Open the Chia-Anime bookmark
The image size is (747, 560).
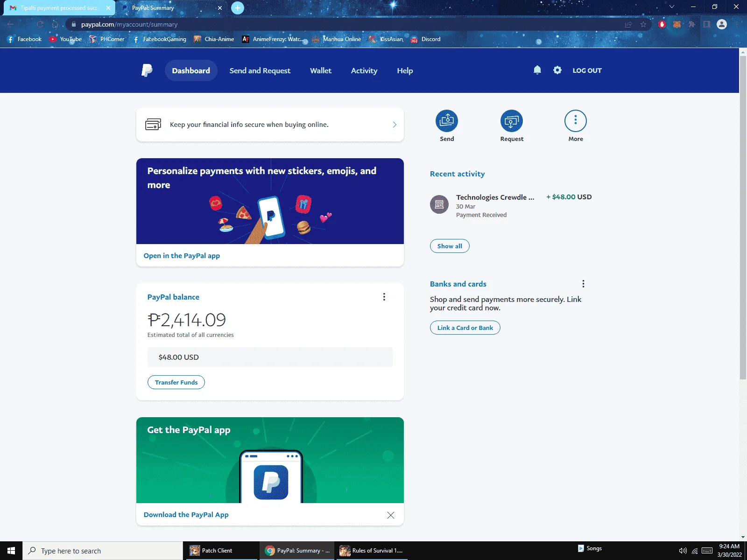214,39
